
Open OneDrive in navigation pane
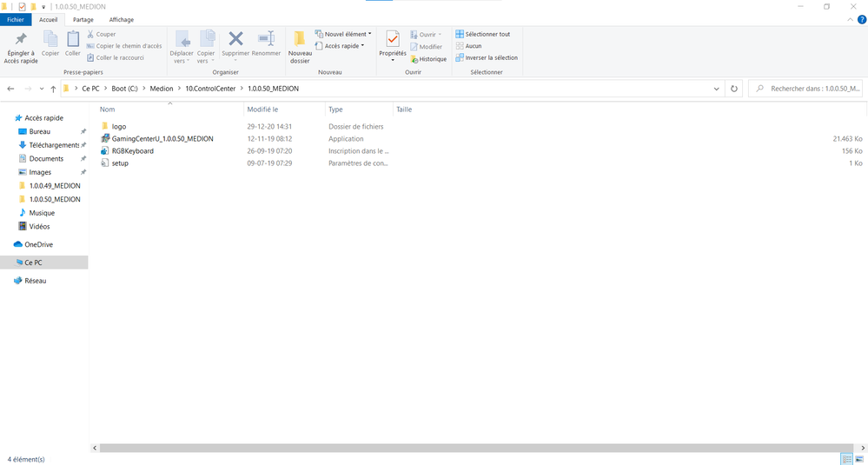coord(38,244)
